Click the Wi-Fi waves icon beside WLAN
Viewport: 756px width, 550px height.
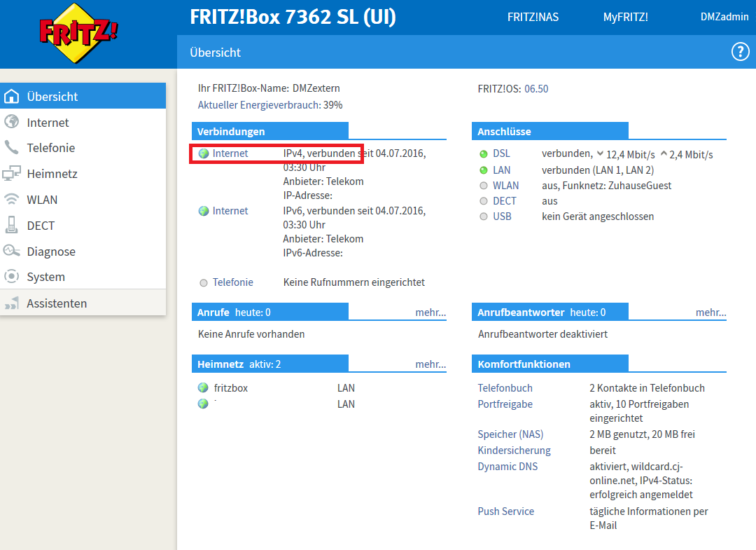[12, 199]
